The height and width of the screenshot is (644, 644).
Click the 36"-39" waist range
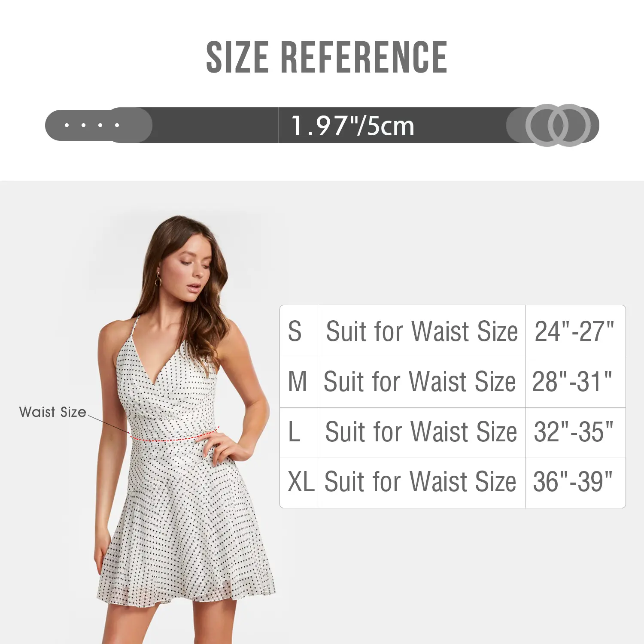[573, 482]
